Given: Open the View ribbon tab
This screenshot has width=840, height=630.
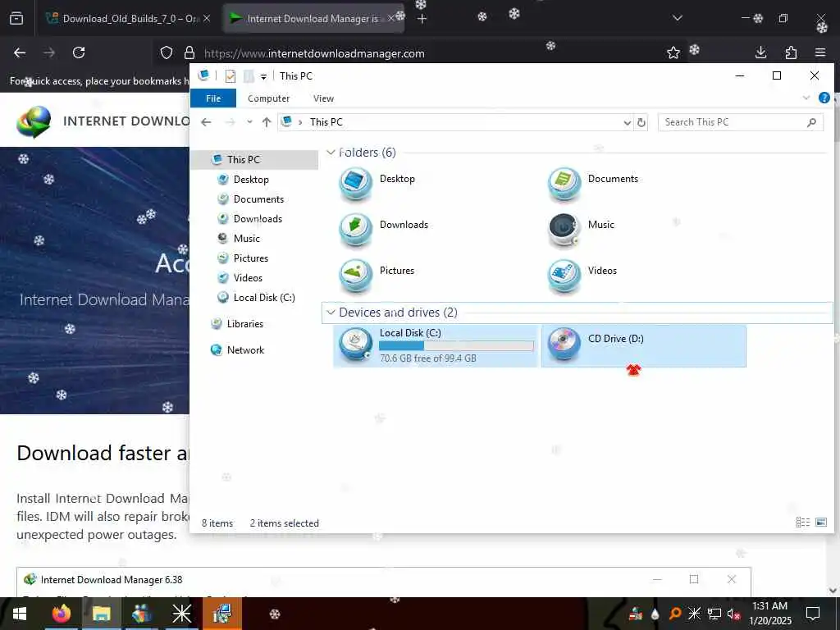Looking at the screenshot, I should 323,98.
